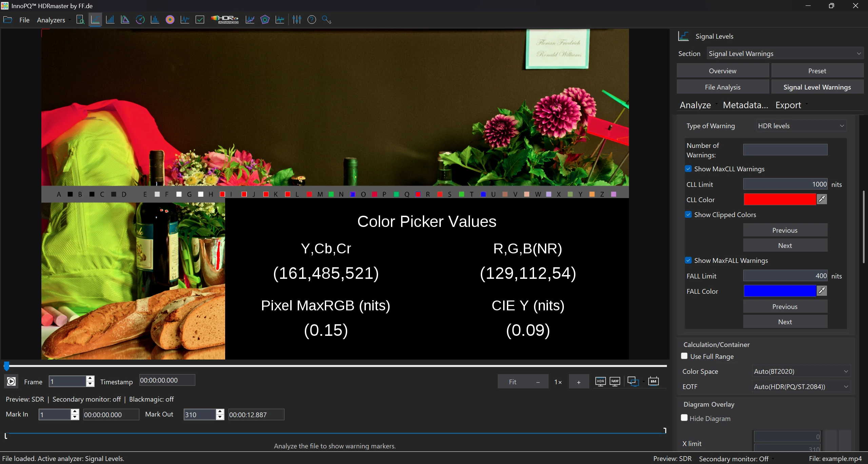The image size is (868, 464).
Task: Click the Play button beside Frame
Action: tap(11, 382)
